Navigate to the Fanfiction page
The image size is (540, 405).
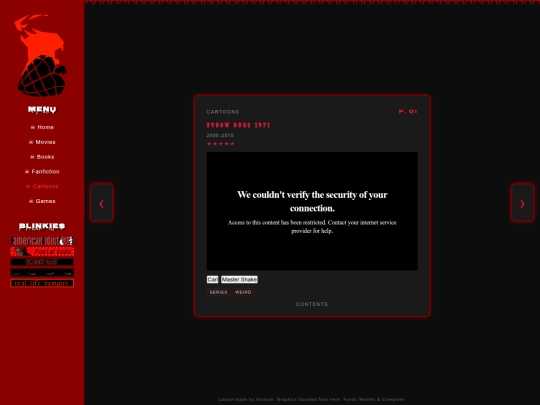coord(42,172)
